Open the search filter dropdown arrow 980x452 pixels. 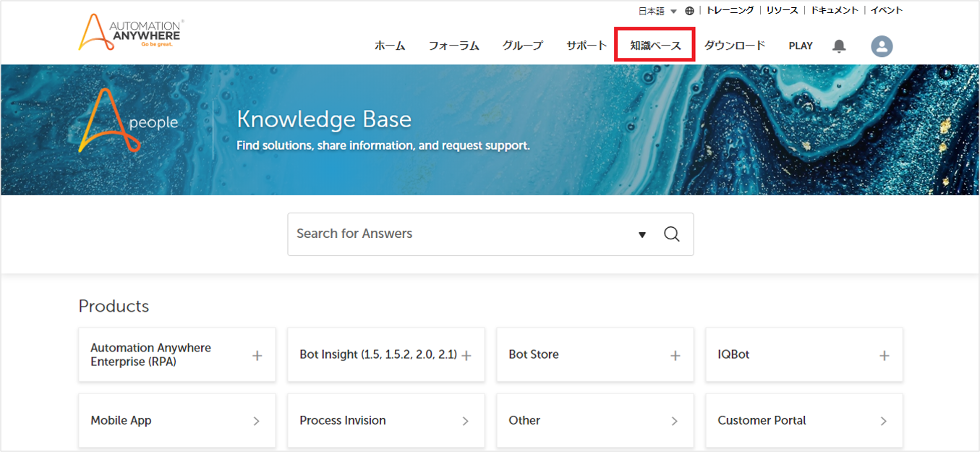[x=642, y=235]
